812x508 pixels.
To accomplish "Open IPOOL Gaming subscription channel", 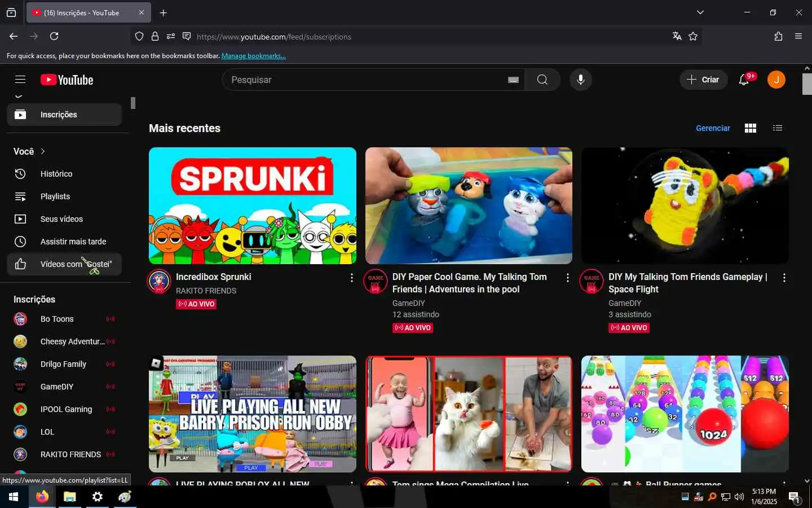I will [x=64, y=409].
